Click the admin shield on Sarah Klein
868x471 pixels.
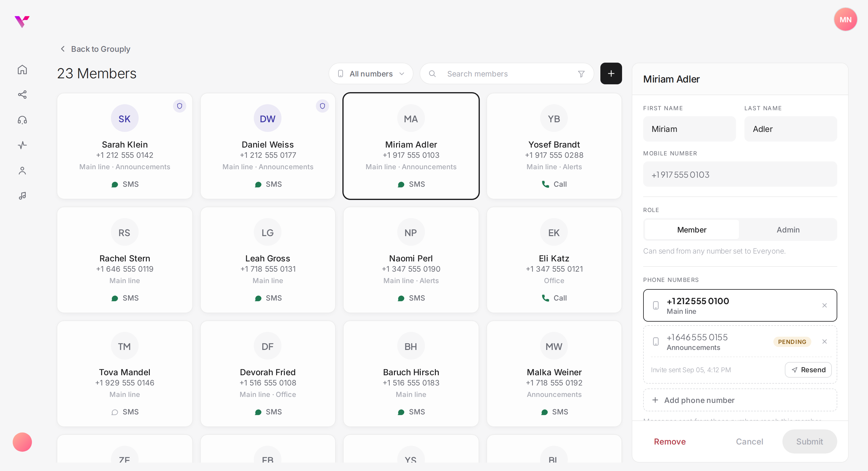pos(180,106)
